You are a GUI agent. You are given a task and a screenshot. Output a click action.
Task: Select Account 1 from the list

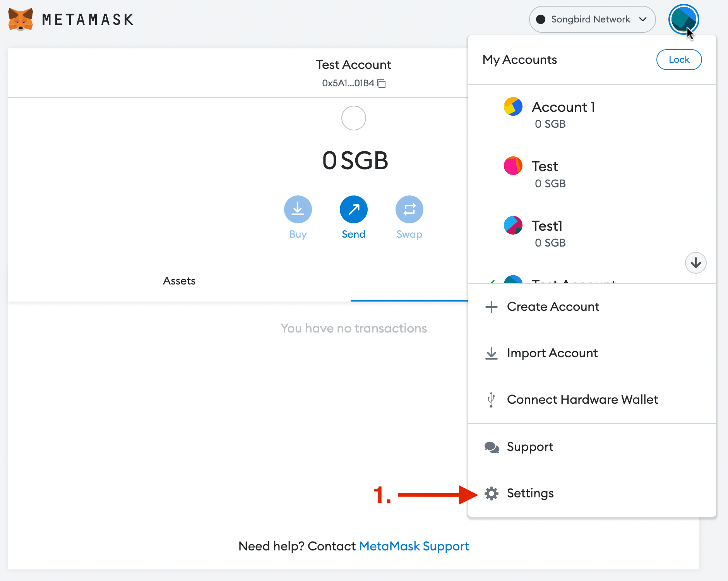[x=592, y=114]
